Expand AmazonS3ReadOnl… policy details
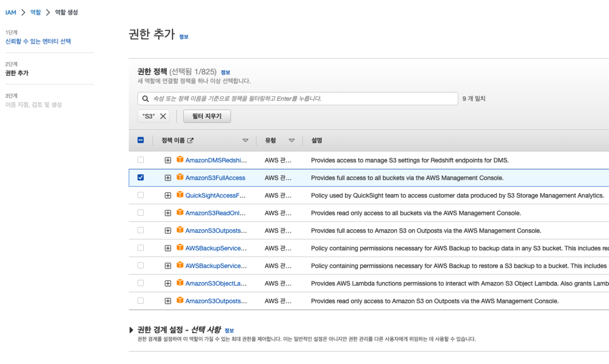609x364 pixels. click(168, 213)
